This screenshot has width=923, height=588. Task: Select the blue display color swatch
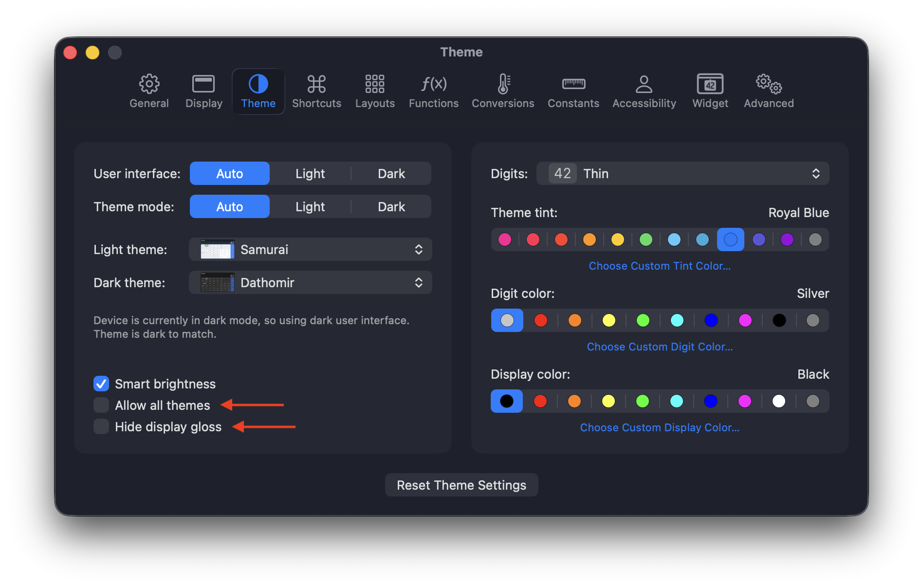pos(711,401)
